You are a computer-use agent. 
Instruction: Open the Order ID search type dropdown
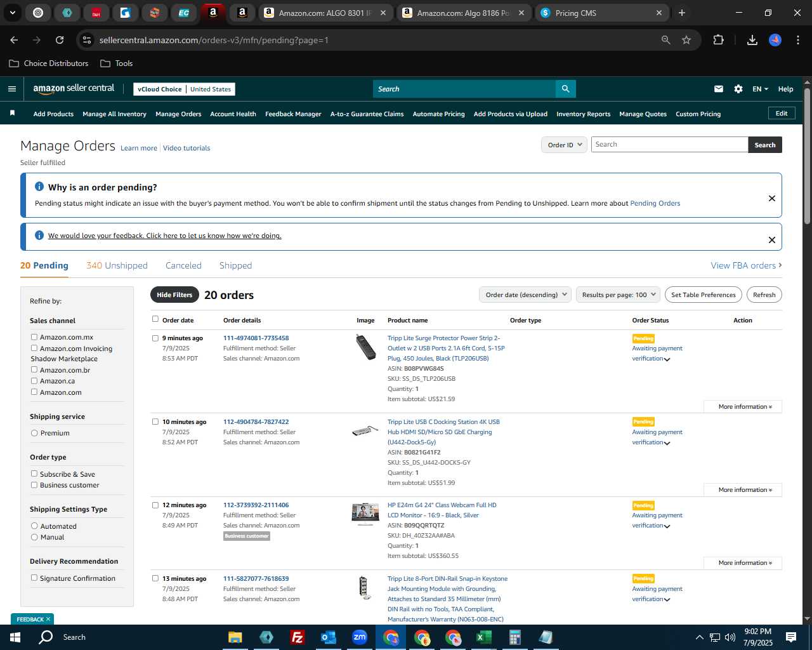[564, 145]
